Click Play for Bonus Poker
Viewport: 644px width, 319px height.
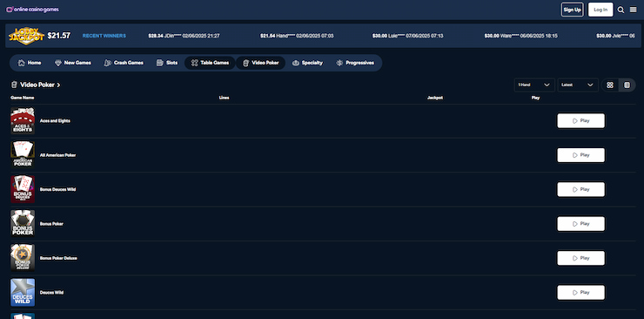[580, 224]
